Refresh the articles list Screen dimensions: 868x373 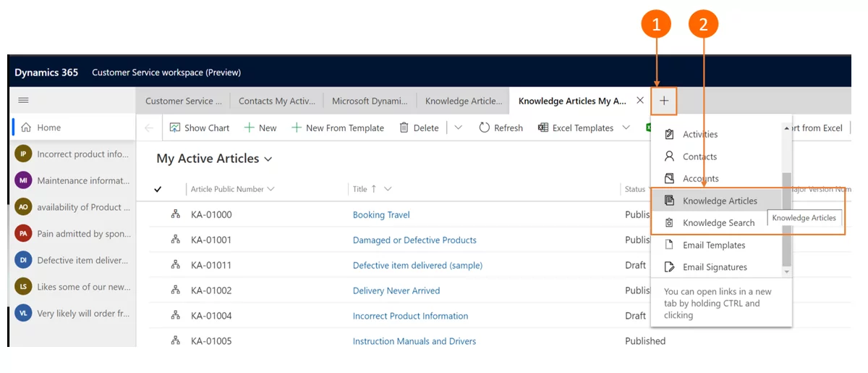pyautogui.click(x=501, y=127)
